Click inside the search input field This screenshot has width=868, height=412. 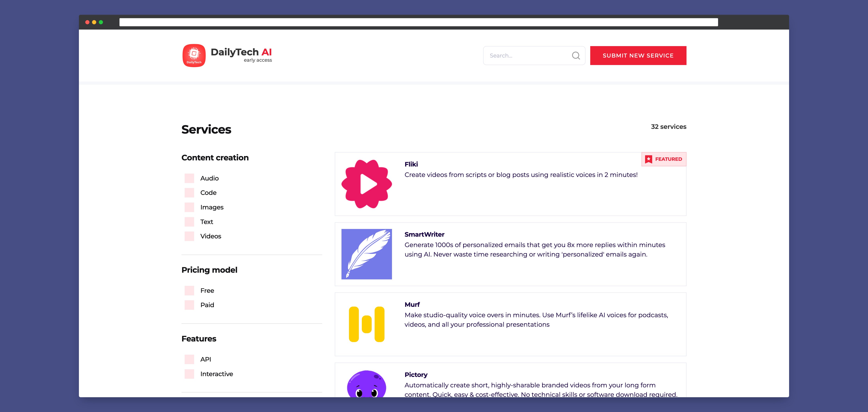526,55
